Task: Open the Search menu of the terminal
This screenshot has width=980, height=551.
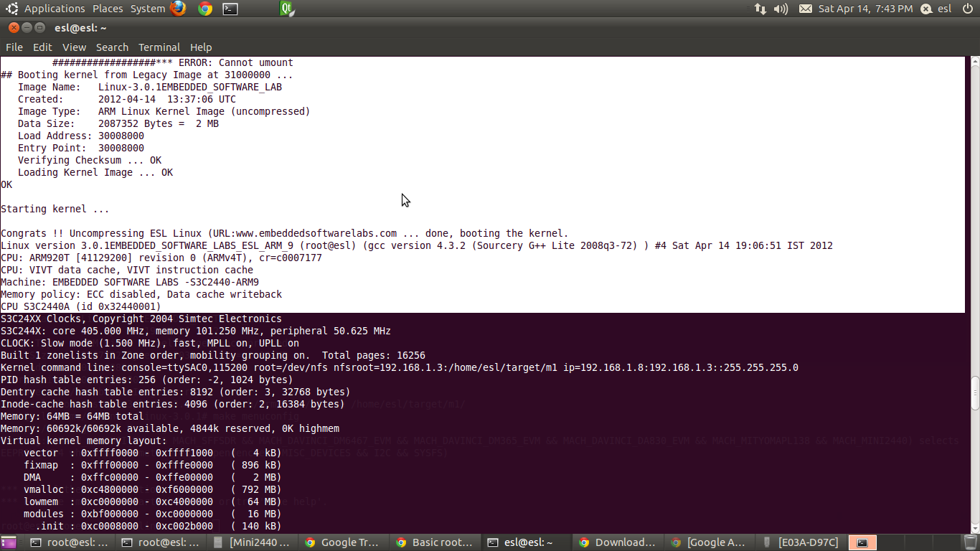Action: (x=112, y=47)
